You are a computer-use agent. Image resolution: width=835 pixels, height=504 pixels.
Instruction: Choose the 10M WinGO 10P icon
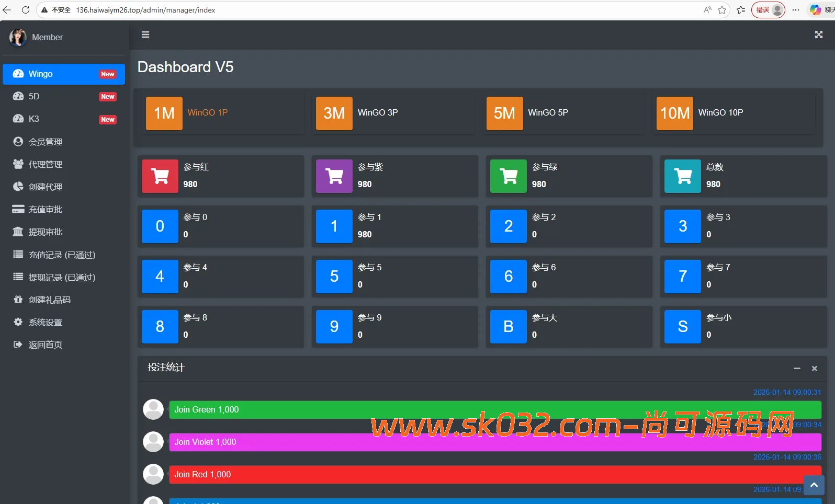tap(674, 113)
